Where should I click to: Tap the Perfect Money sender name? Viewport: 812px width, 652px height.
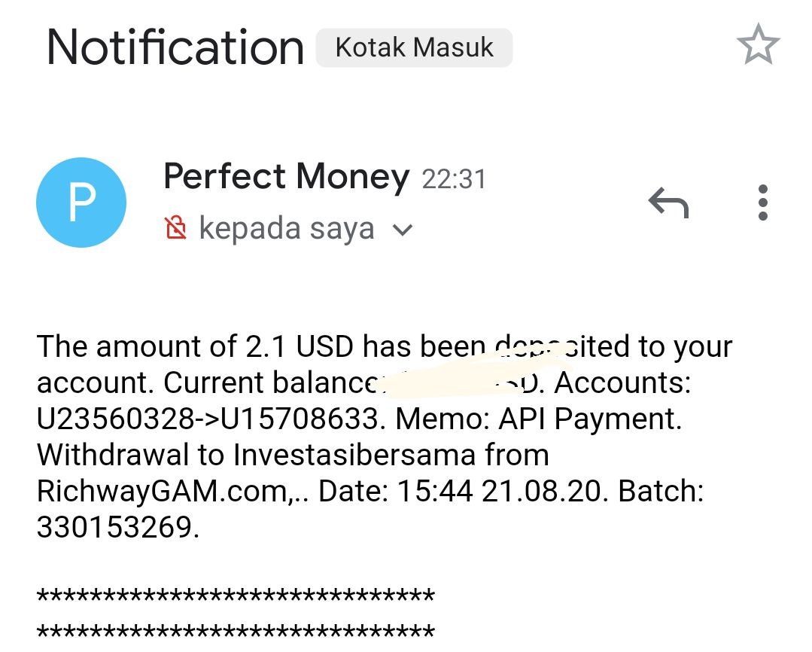(286, 178)
